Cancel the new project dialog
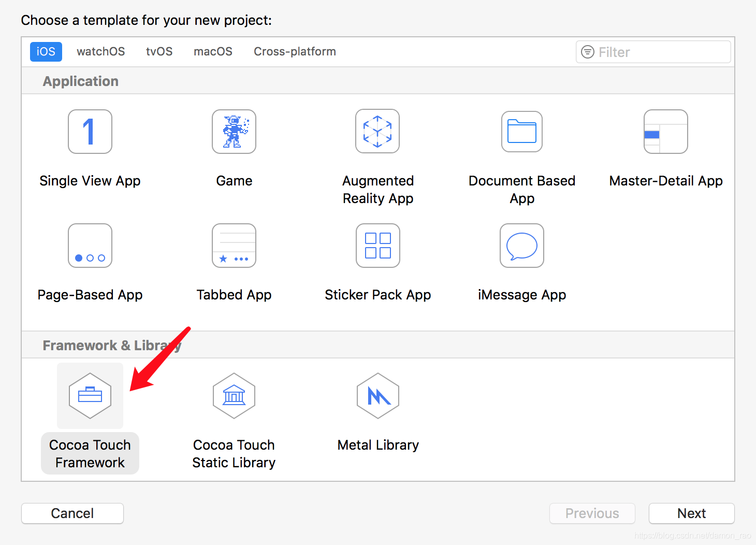Image resolution: width=756 pixels, height=545 pixels. pyautogui.click(x=72, y=513)
